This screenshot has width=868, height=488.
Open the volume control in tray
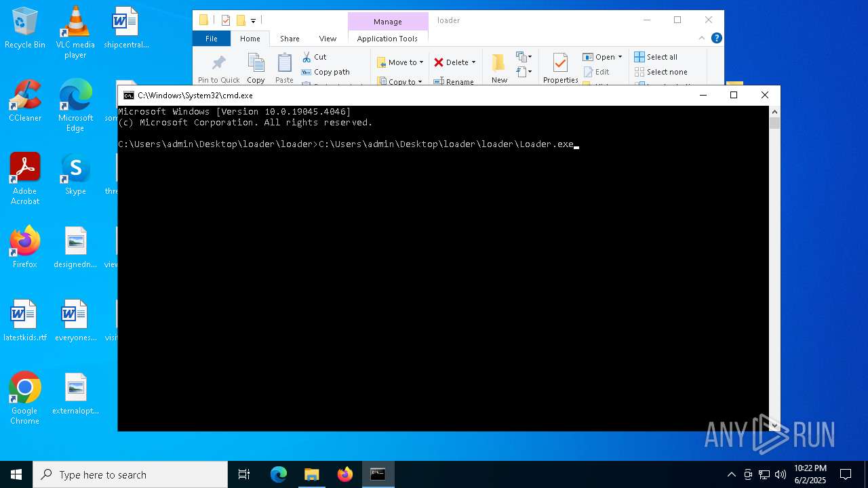point(781,474)
